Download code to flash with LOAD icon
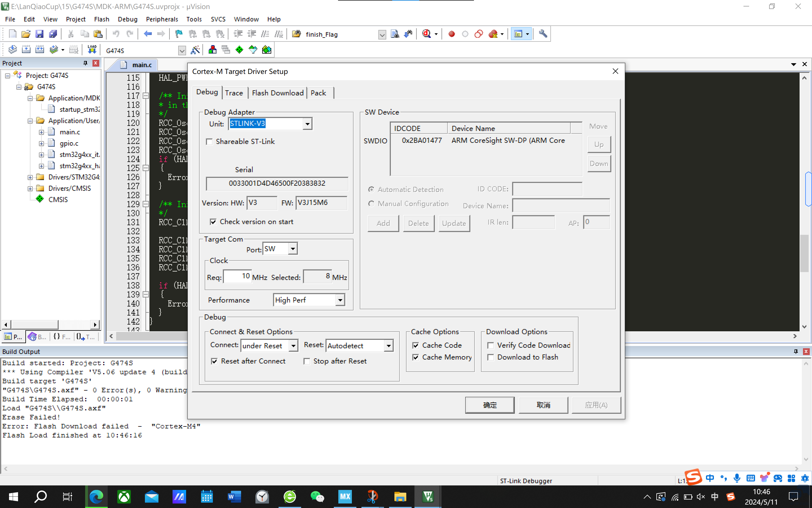Screen dimensions: 812x508 [x=92, y=50]
